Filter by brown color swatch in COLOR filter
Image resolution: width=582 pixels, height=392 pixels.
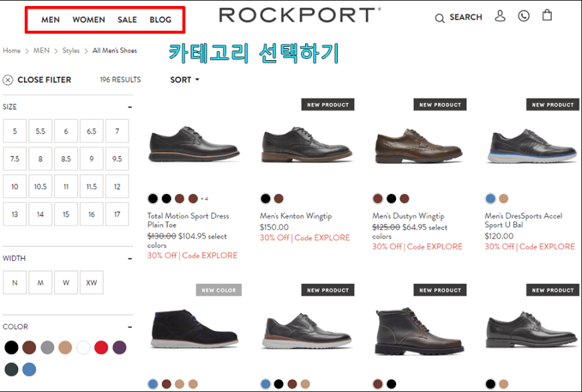click(x=29, y=347)
